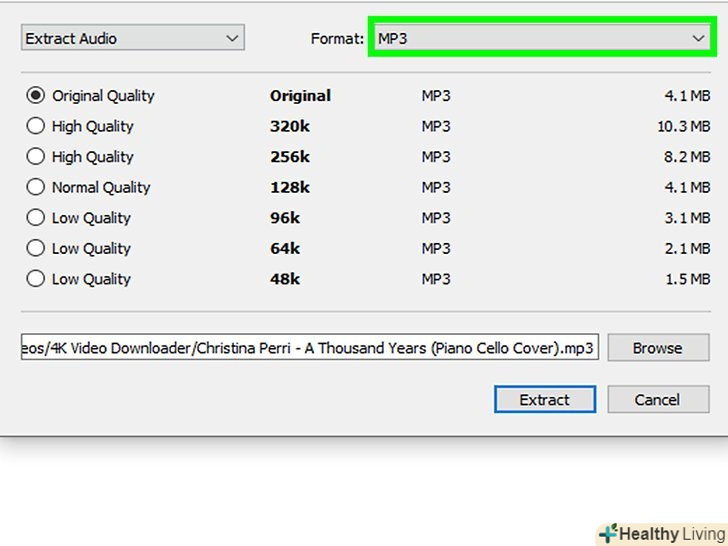The height and width of the screenshot is (546, 728).
Task: Click the bold 64k bitrate text
Action: coord(285,248)
